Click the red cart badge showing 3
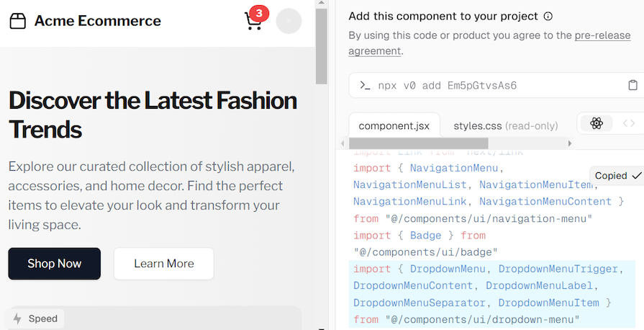644x330 pixels. click(258, 13)
